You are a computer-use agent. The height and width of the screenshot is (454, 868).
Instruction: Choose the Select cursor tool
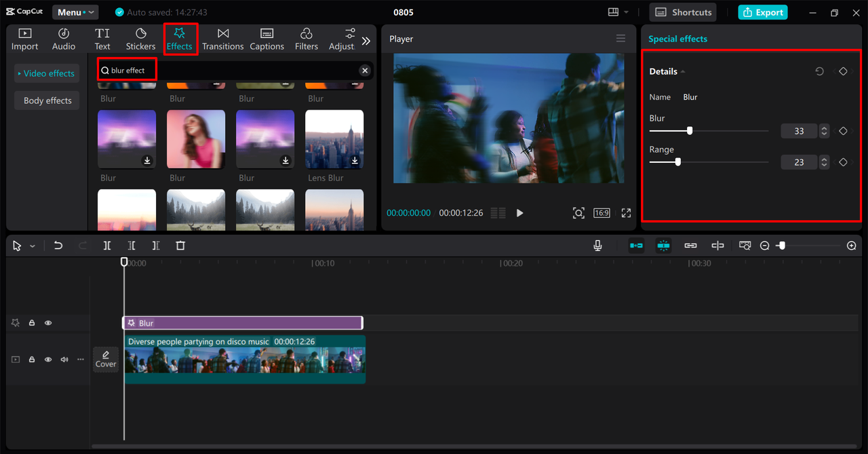pos(18,246)
